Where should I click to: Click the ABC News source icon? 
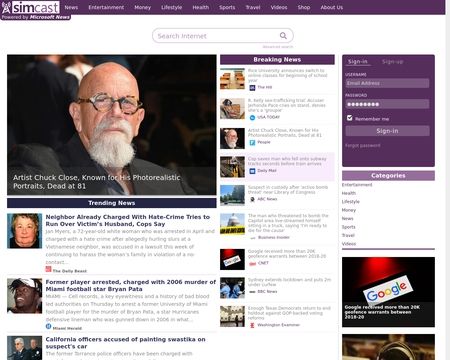[252, 199]
